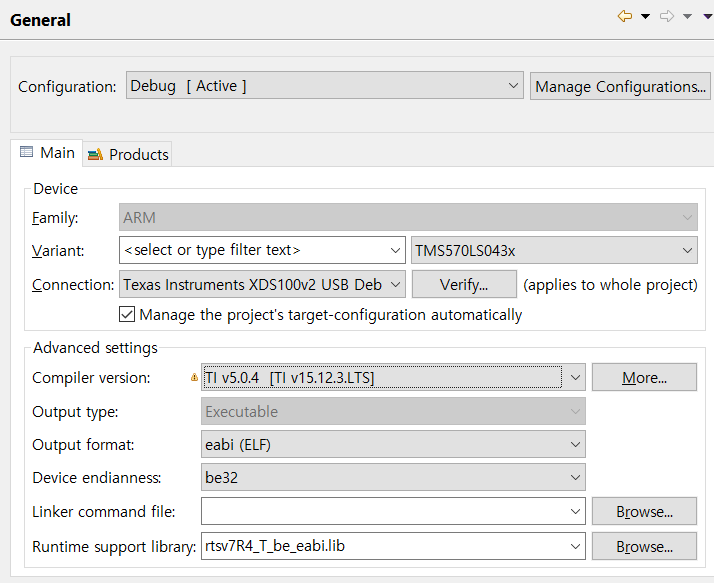Toggle Manage the project's target-configuration automatically

click(x=127, y=314)
